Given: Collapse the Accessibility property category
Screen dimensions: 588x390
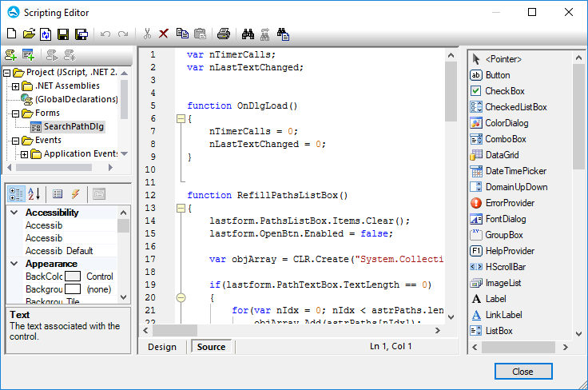Looking at the screenshot, I should [x=15, y=213].
